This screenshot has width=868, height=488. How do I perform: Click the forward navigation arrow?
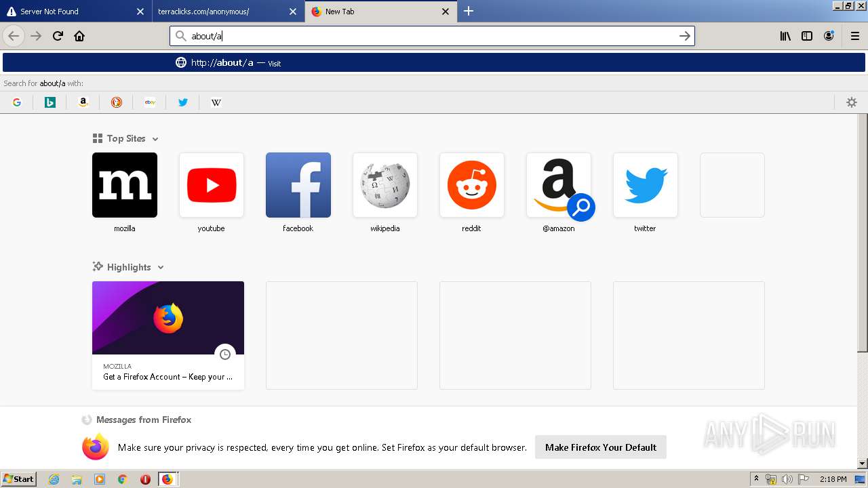click(36, 36)
